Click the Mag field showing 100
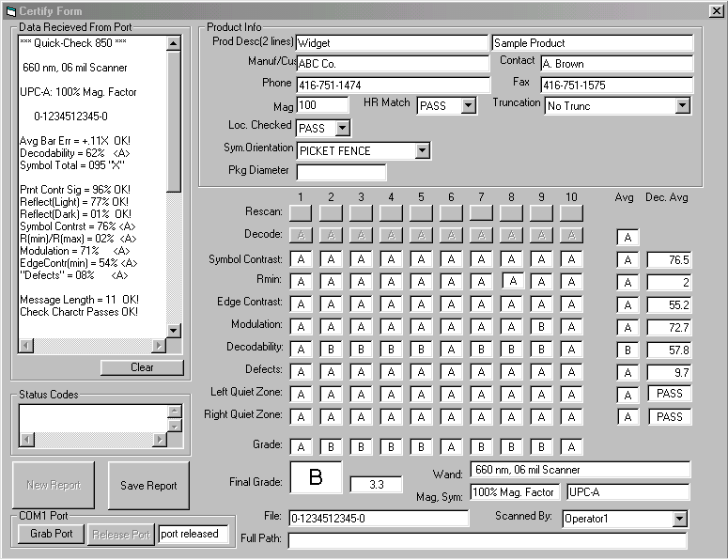Viewport: 728px width, 560px height. pos(322,105)
